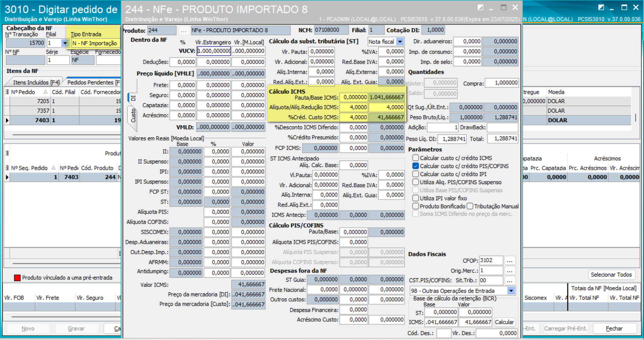Switch to DI vertical tab
Image resolution: width=644 pixels, height=340 pixels.
click(x=133, y=98)
